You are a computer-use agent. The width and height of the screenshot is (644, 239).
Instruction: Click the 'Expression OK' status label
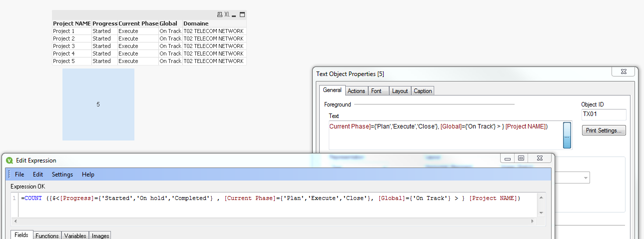tap(27, 186)
